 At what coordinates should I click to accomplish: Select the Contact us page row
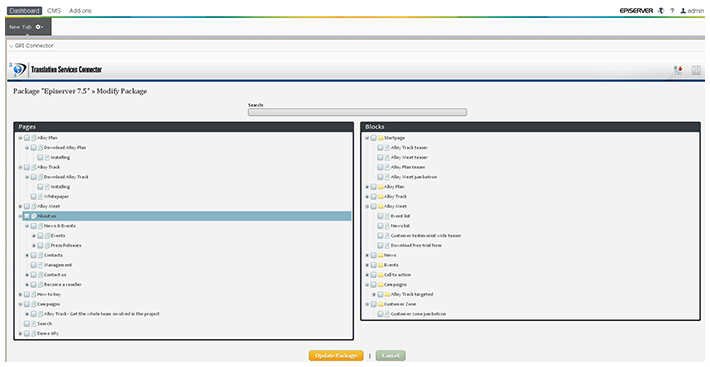pos(55,275)
